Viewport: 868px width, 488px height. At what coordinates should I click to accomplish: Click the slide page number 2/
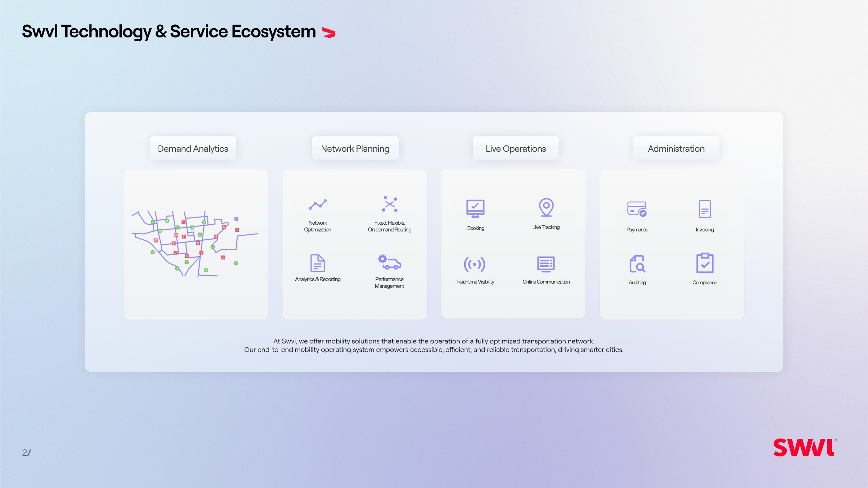26,452
